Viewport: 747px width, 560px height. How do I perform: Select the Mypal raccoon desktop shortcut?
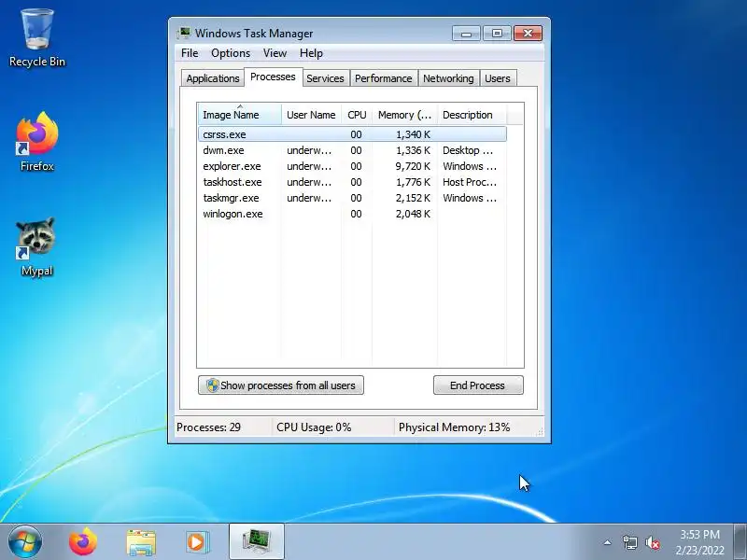point(36,246)
